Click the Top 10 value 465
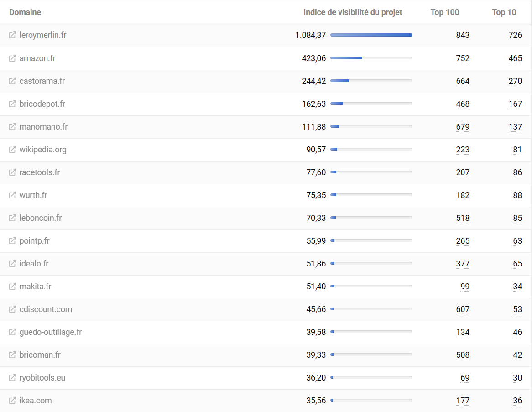The image size is (532, 412). [x=515, y=58]
